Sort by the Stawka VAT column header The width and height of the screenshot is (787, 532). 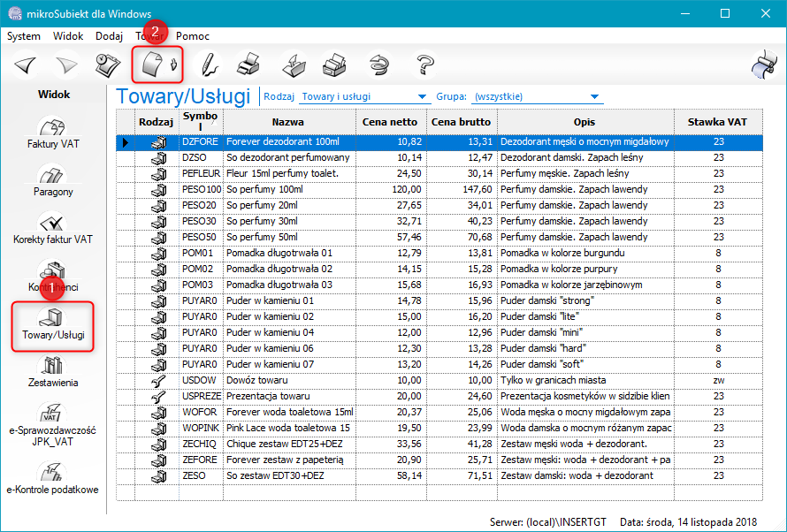718,122
